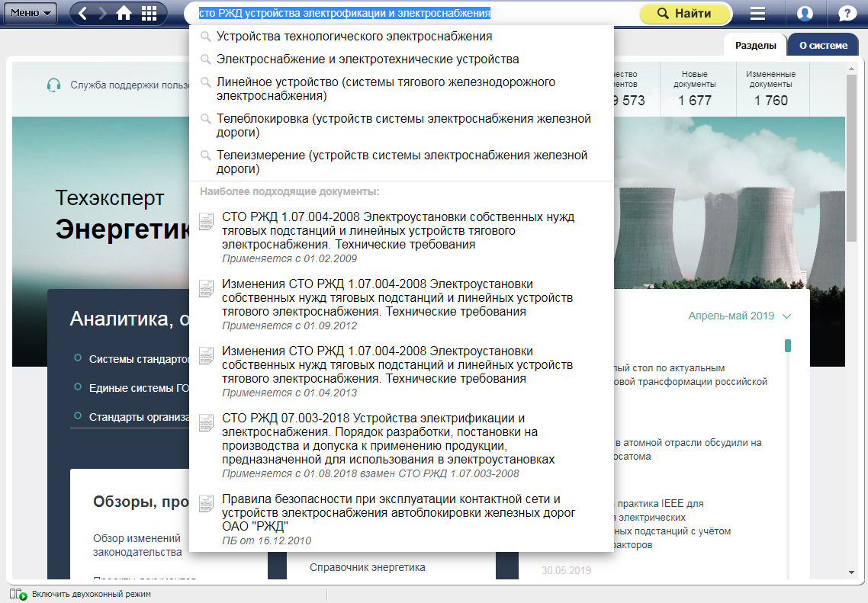
Task: Open the user profile icon
Action: (804, 14)
